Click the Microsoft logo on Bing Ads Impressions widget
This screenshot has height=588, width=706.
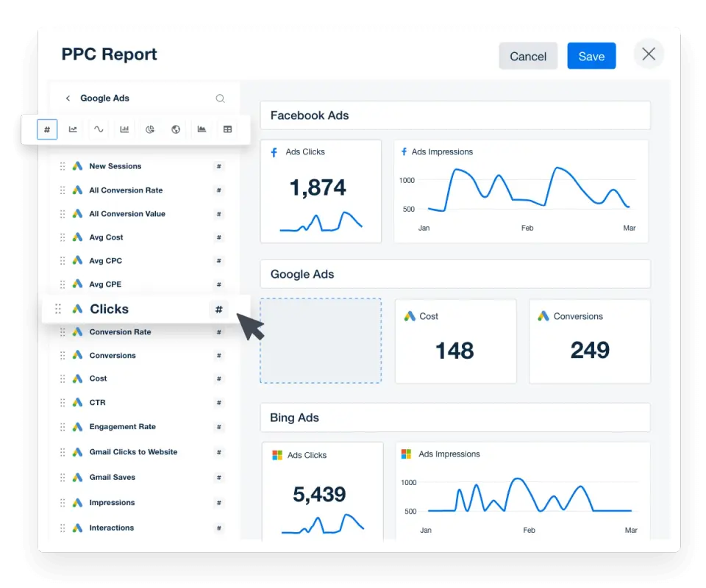[x=406, y=454]
